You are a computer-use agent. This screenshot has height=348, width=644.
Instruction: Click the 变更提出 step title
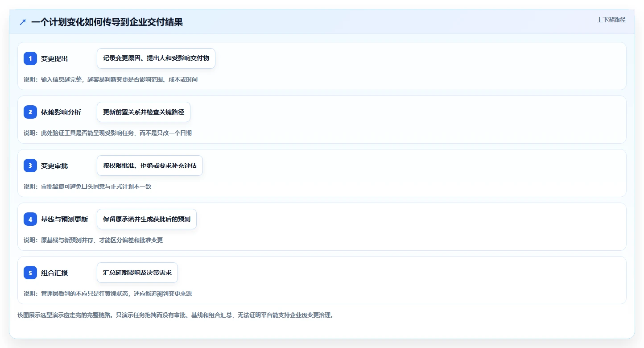coord(54,58)
